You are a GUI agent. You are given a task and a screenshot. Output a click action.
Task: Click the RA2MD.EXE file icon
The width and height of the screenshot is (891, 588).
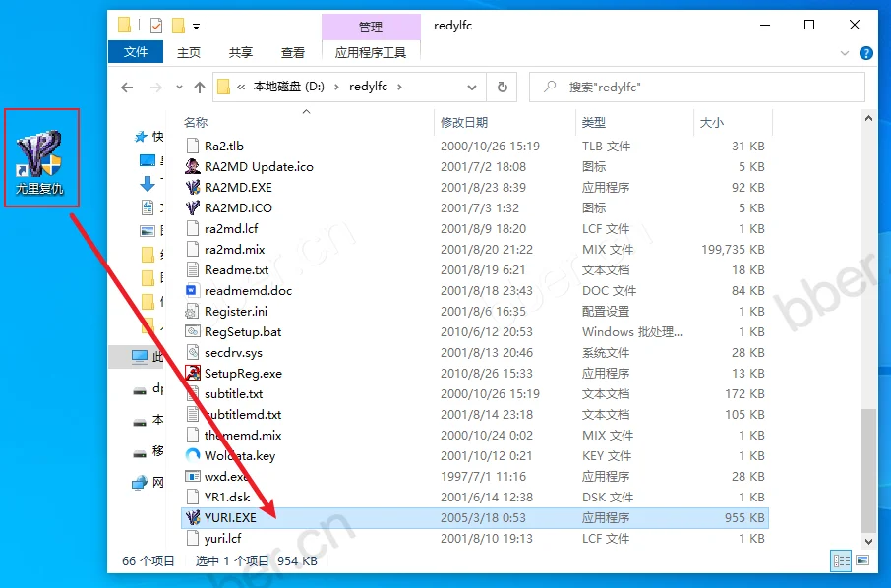click(193, 187)
